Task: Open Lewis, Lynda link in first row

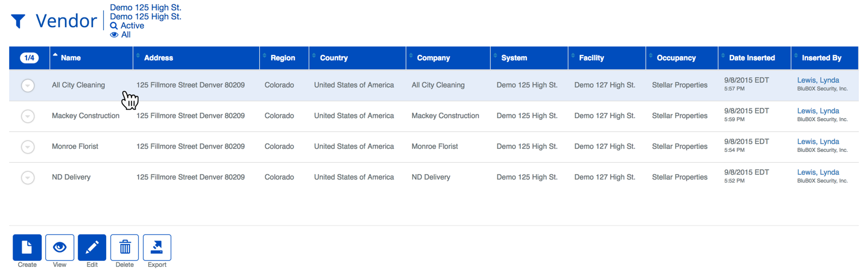Action: pos(818,80)
